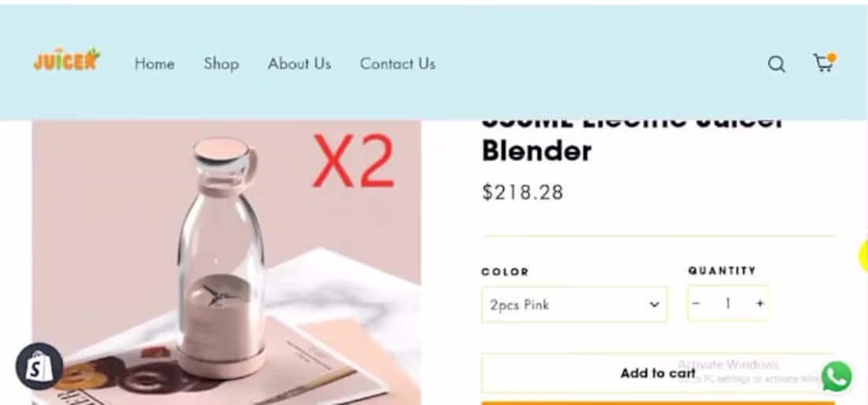Click the Add to cart button

657,373
